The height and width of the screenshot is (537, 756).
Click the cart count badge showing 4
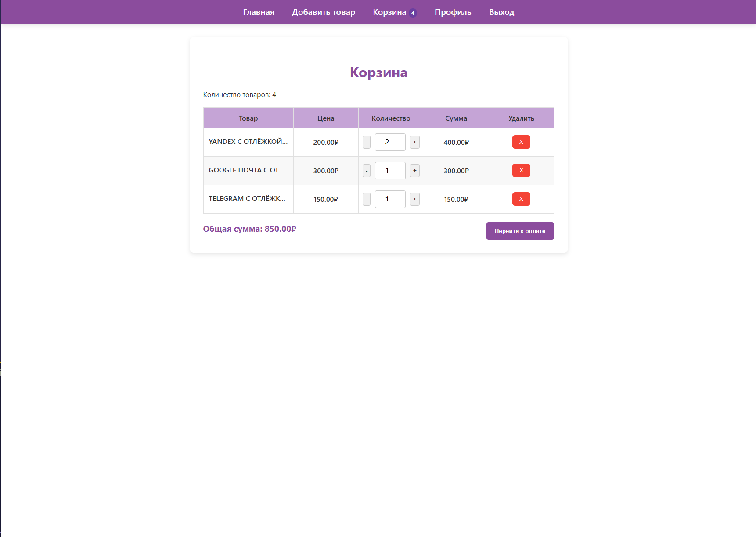(413, 13)
